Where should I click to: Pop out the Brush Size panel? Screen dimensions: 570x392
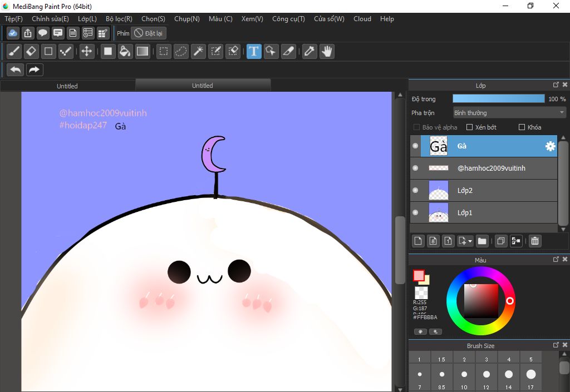(556, 345)
